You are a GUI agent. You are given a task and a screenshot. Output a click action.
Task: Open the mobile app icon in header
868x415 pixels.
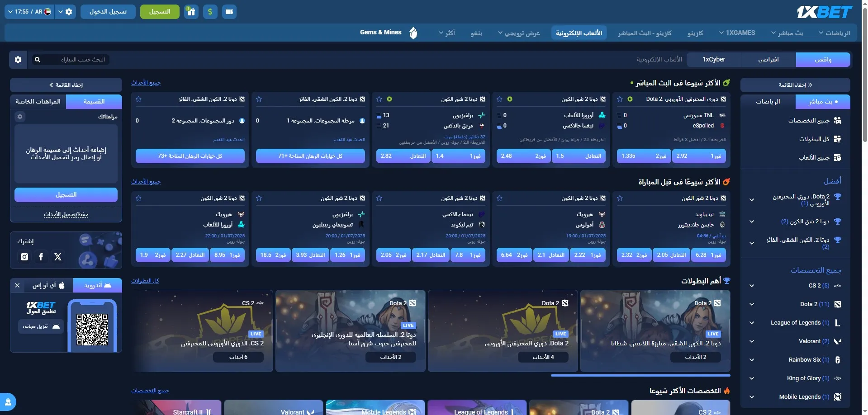[x=229, y=12]
